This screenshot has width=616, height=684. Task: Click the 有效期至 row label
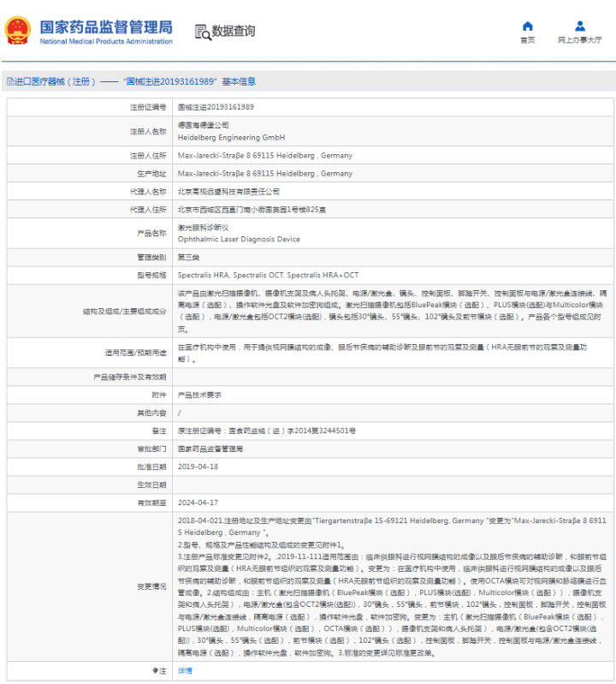[151, 503]
